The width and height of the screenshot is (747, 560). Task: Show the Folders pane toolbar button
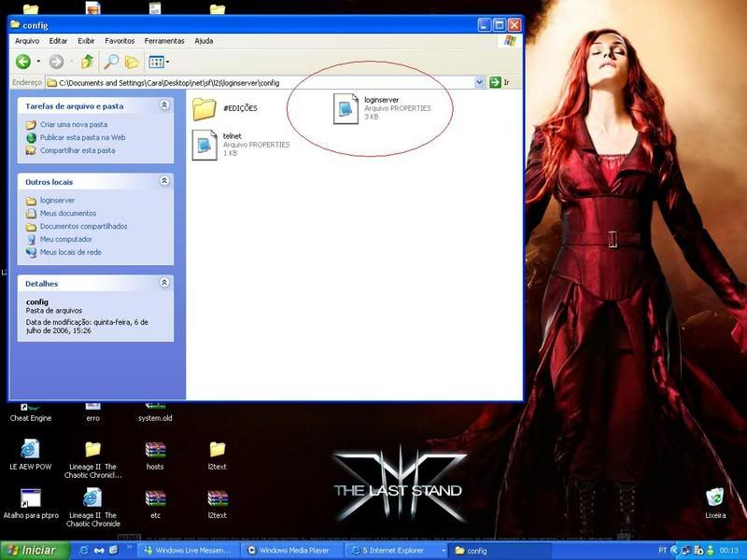click(x=132, y=62)
